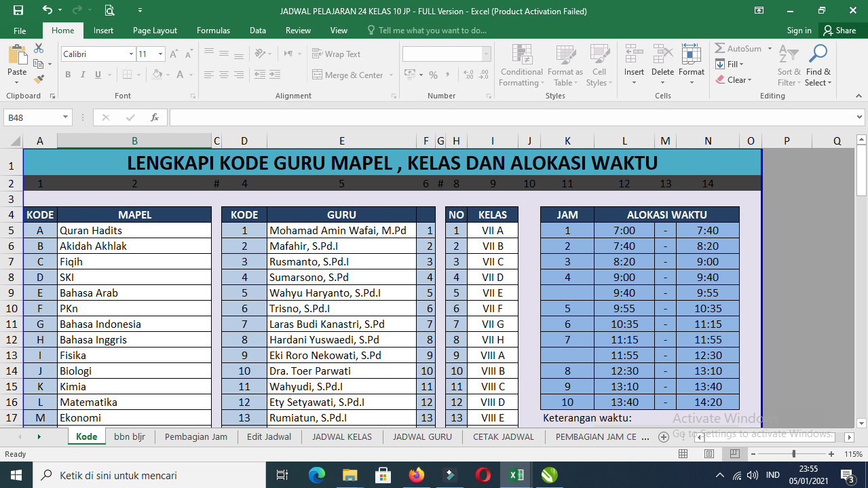
Task: Expand the font name Calibri dropdown
Action: click(131, 54)
